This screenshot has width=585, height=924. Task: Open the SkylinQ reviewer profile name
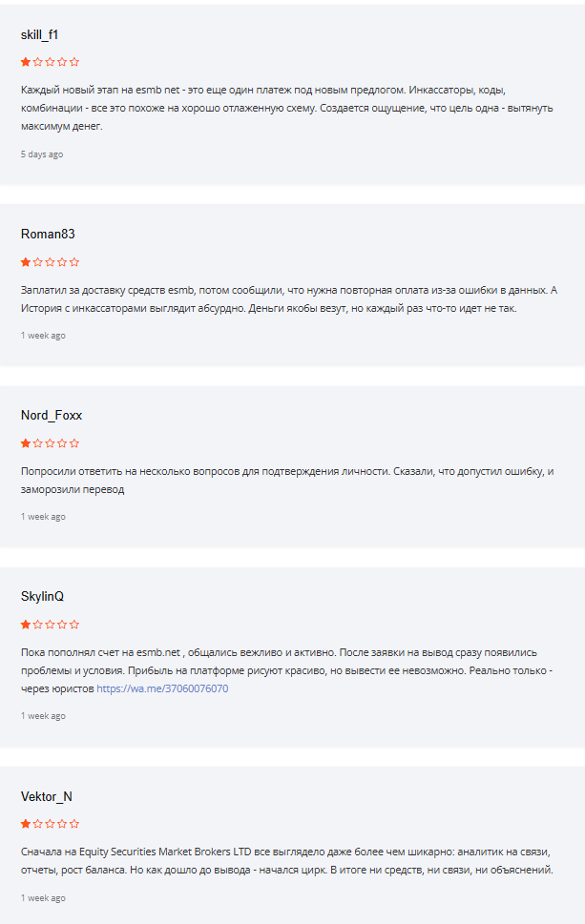click(x=43, y=597)
